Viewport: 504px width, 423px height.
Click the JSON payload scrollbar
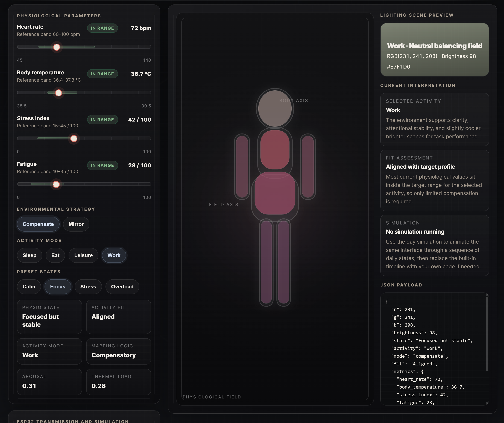coord(487,334)
